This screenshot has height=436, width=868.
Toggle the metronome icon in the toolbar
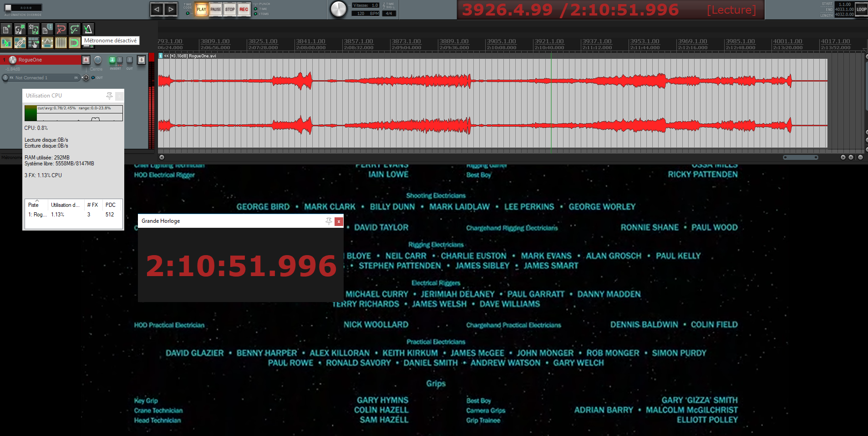(88, 30)
